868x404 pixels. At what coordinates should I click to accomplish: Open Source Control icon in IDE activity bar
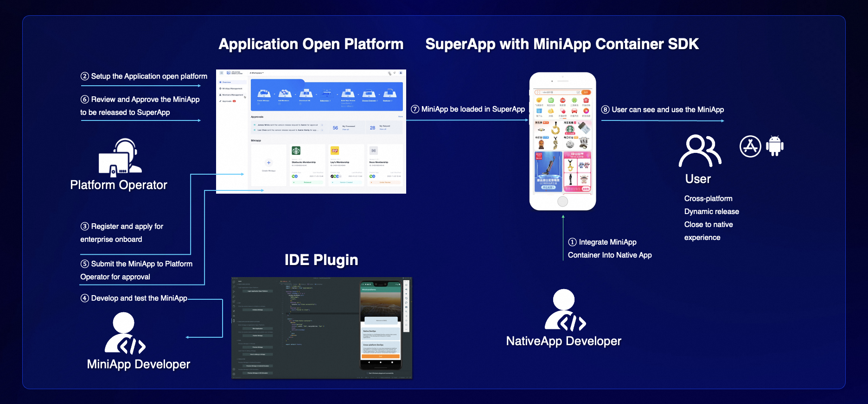[x=234, y=291]
